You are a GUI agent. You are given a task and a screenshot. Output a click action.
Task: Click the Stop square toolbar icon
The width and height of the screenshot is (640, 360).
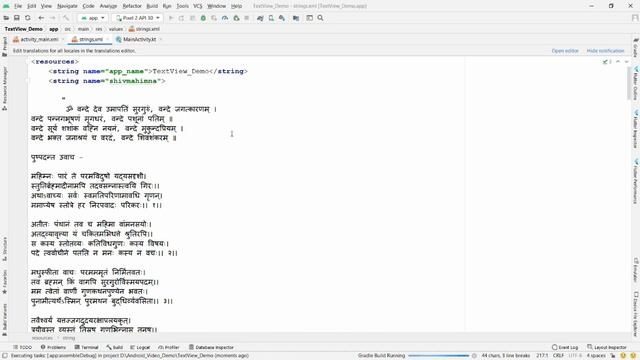pyautogui.click(x=247, y=18)
